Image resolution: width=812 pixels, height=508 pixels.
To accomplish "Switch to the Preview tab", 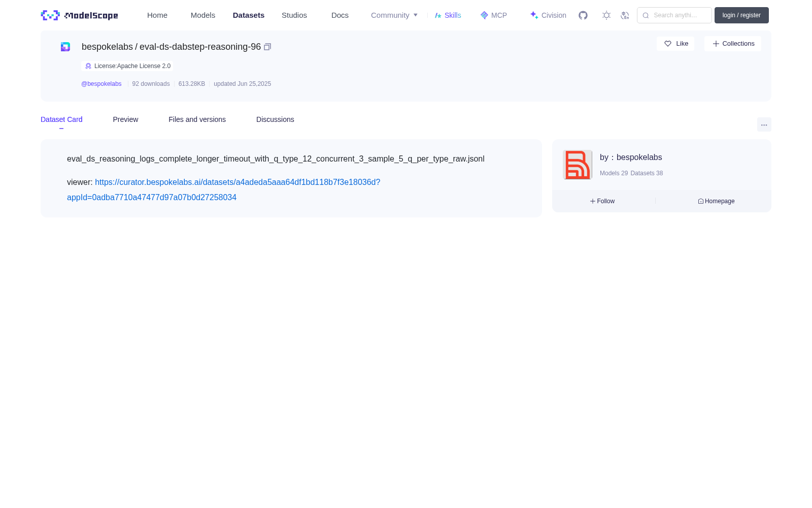I will pyautogui.click(x=125, y=119).
